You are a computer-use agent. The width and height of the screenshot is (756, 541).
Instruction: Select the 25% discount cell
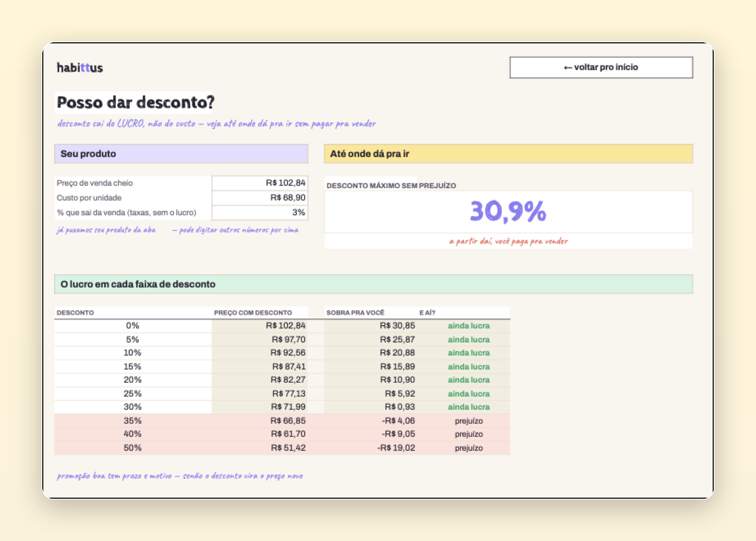coord(133,394)
